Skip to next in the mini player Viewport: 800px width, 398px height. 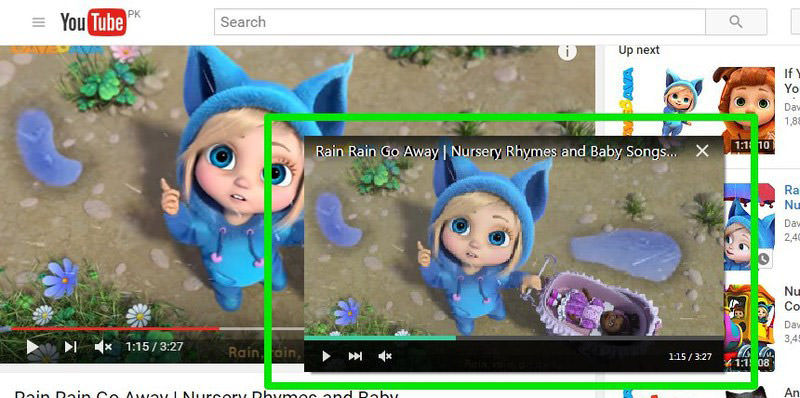[356, 356]
